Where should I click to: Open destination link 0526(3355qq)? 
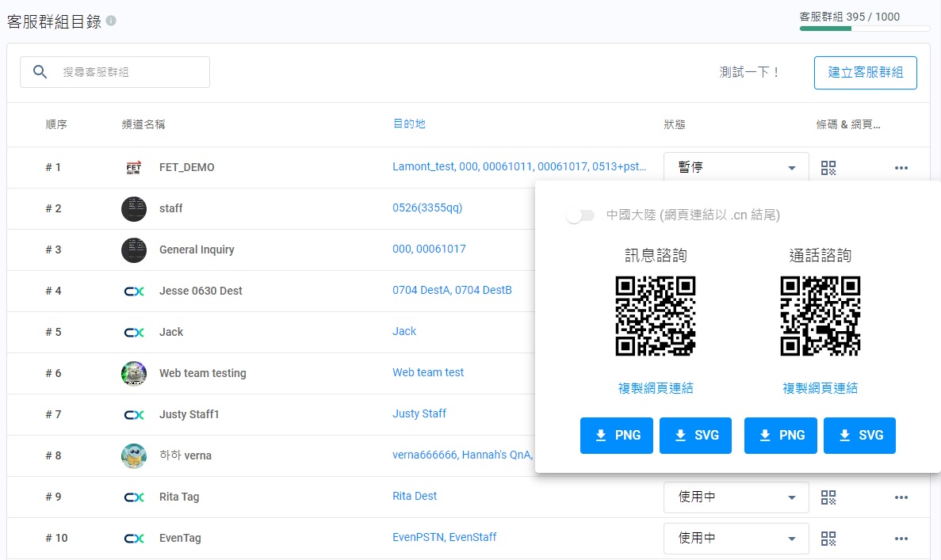(x=427, y=208)
